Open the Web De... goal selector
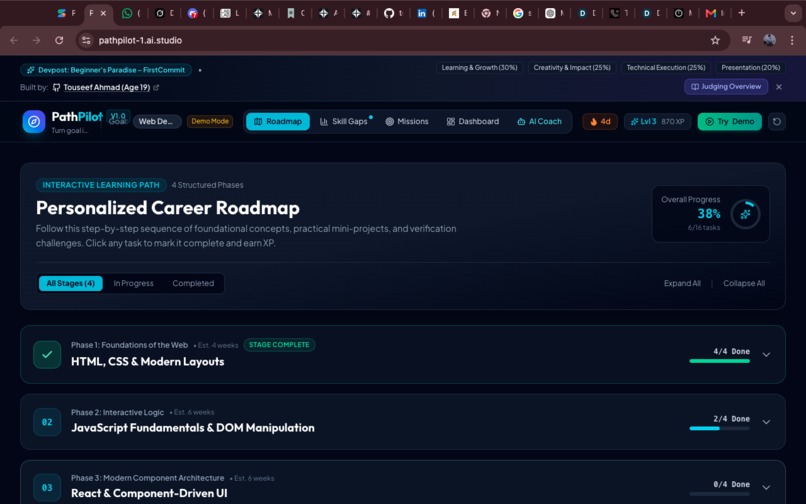This screenshot has height=504, width=806. pyautogui.click(x=157, y=121)
